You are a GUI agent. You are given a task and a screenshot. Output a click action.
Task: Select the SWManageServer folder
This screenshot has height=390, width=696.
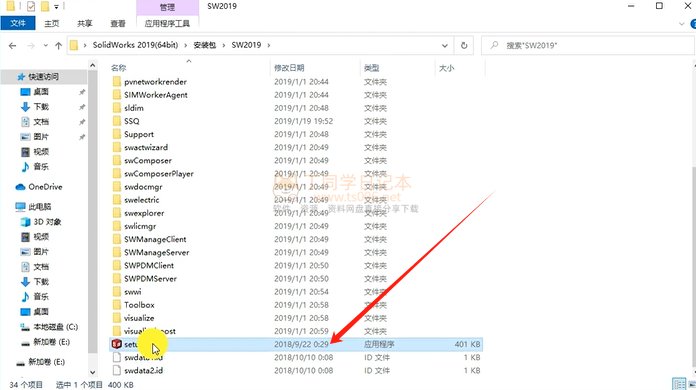tap(156, 252)
